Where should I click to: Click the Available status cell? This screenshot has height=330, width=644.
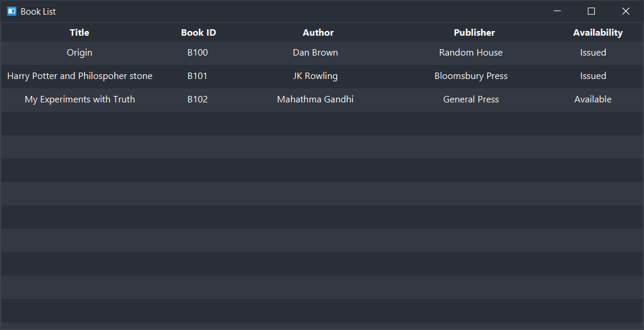click(592, 99)
